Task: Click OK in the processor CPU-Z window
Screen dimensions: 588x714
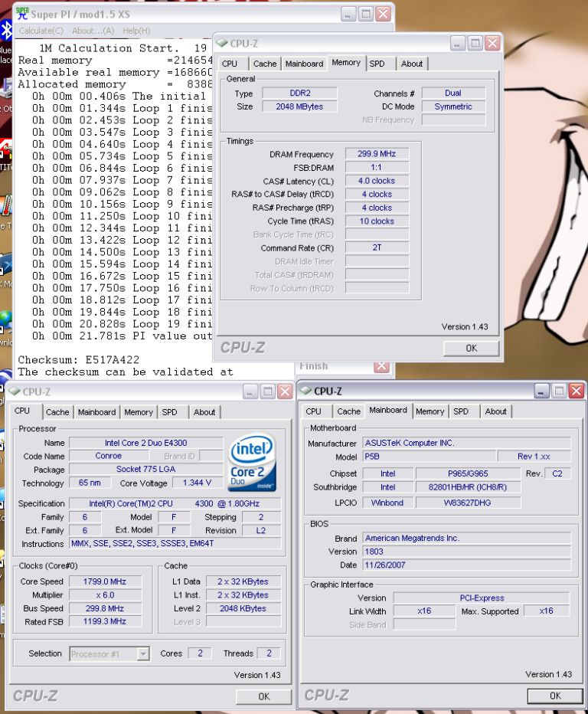Action: 264,696
